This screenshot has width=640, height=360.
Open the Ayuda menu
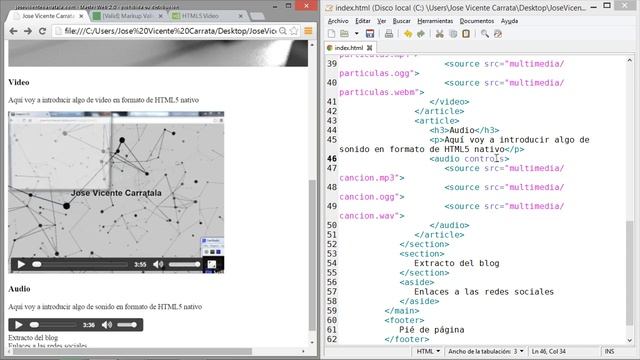tap(509, 21)
